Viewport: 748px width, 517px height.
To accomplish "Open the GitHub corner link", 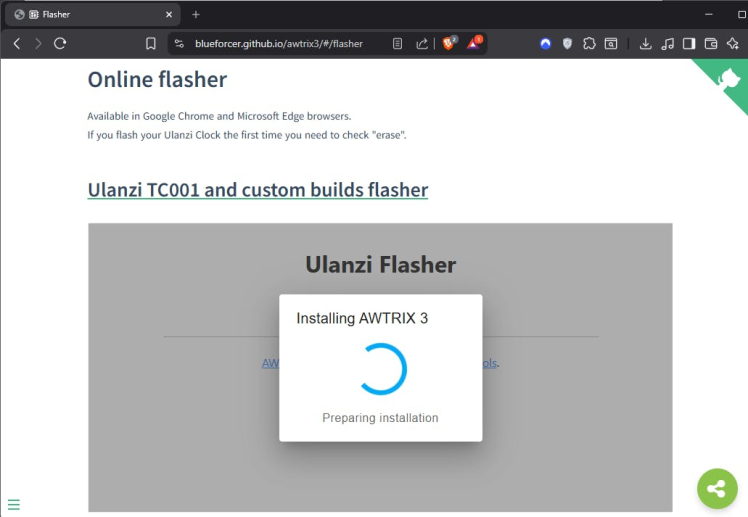I will pos(727,79).
